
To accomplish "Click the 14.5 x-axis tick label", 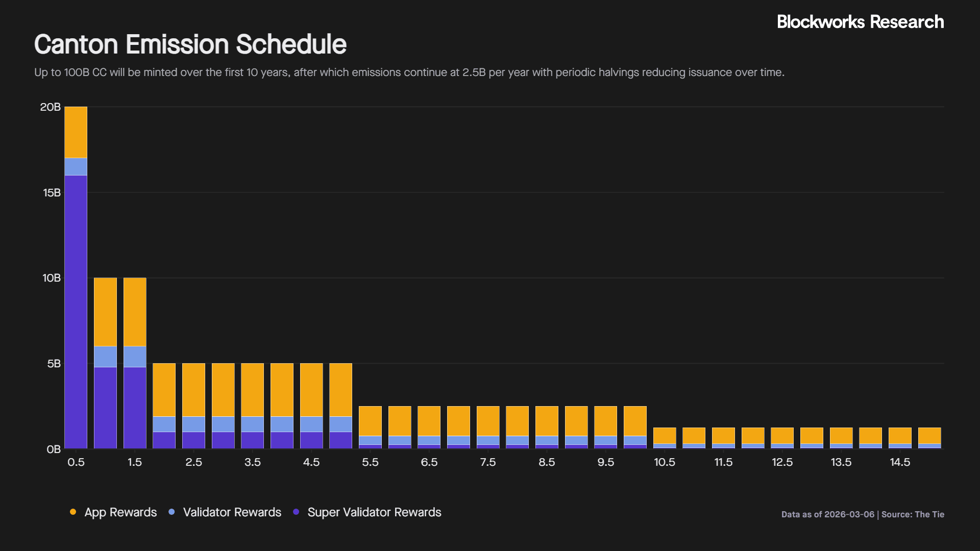I will point(900,462).
